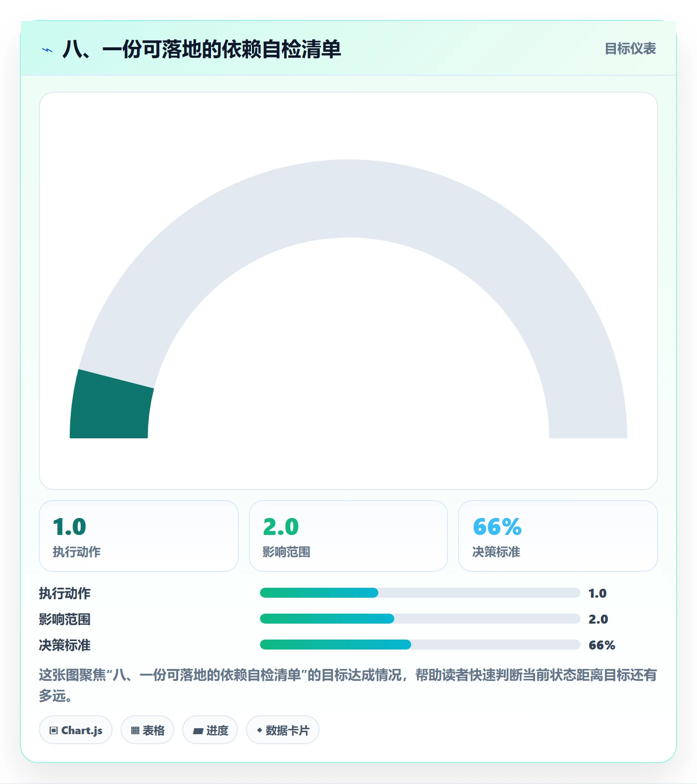Click the 2.0 value in the 影响范围 card
This screenshot has width=697, height=784.
281,527
